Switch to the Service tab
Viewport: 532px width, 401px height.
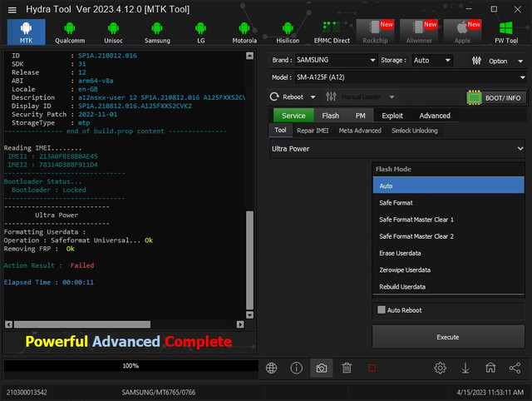click(293, 116)
